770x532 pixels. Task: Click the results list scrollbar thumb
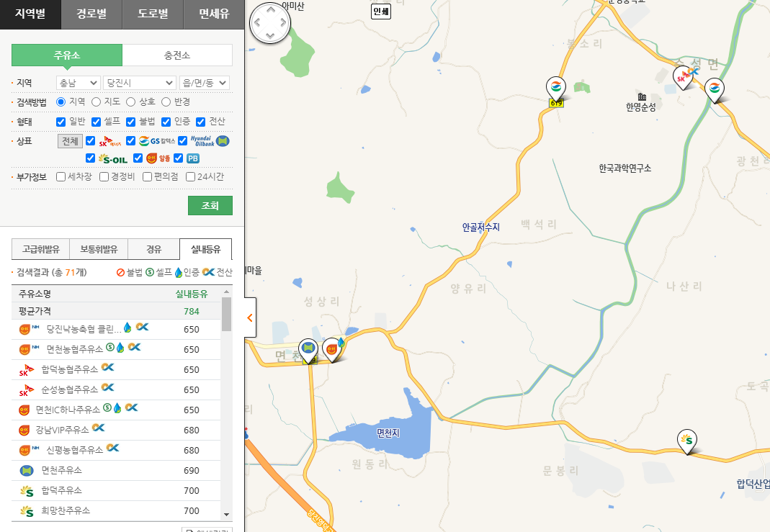click(x=226, y=314)
